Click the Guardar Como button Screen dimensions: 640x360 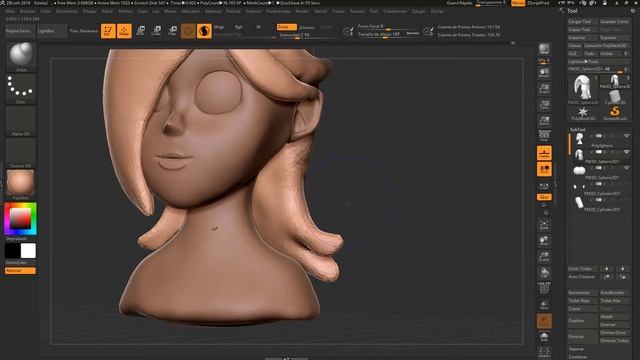(614, 22)
